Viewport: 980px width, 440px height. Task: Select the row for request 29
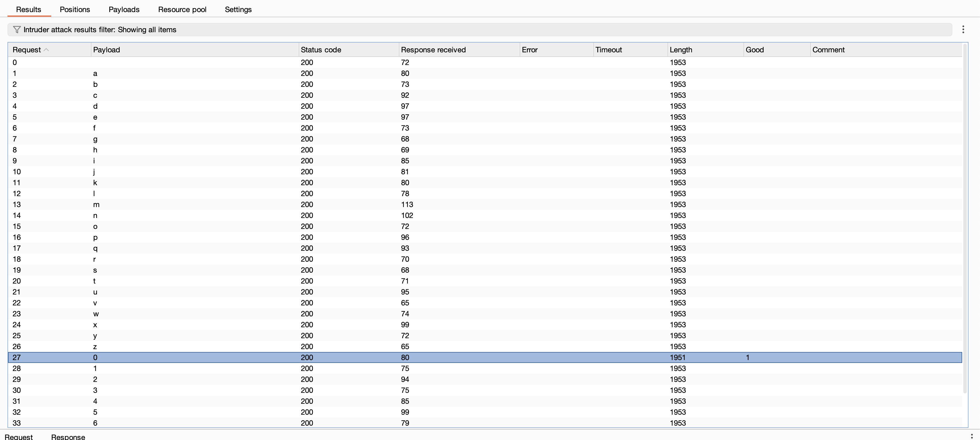click(x=485, y=380)
